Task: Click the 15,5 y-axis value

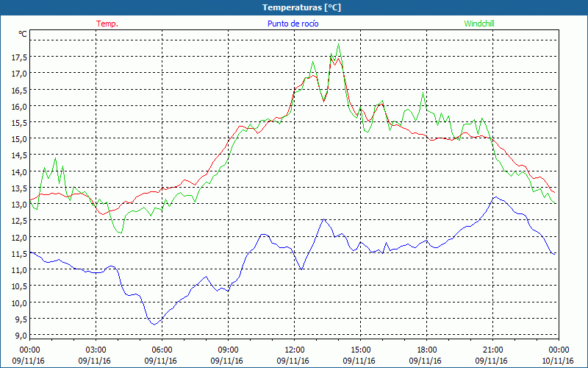Action: tap(19, 123)
